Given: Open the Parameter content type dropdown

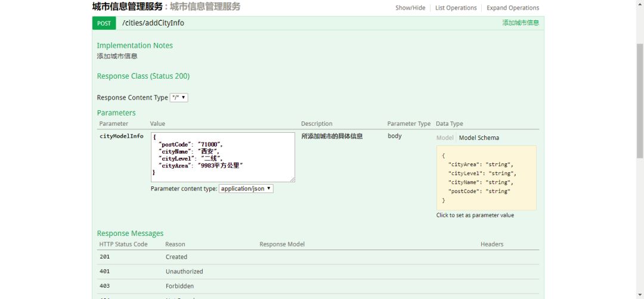Looking at the screenshot, I should click(x=246, y=189).
